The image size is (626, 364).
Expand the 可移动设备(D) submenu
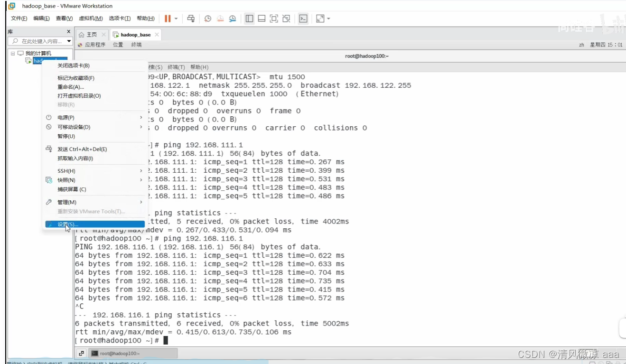[94, 127]
